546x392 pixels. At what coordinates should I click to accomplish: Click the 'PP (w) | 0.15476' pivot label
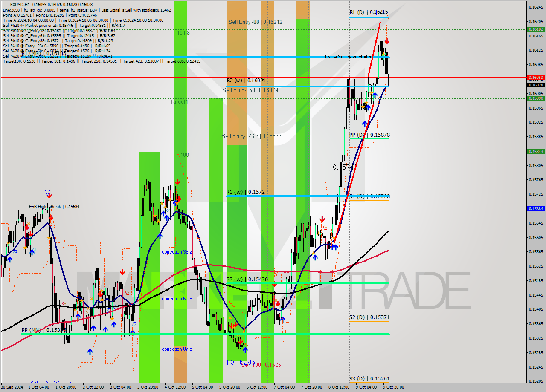click(247, 280)
